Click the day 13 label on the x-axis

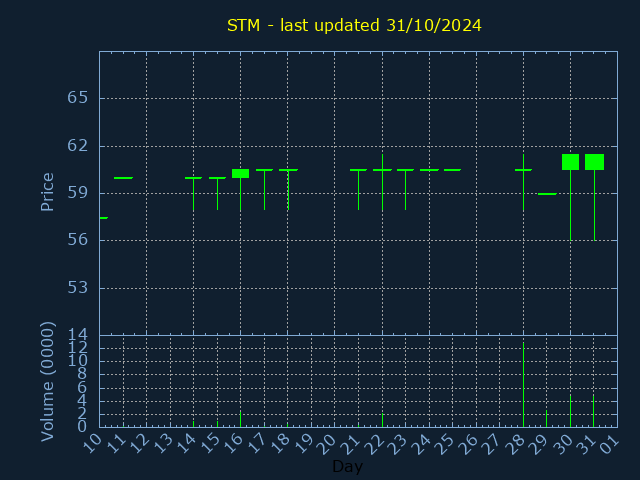tap(164, 443)
